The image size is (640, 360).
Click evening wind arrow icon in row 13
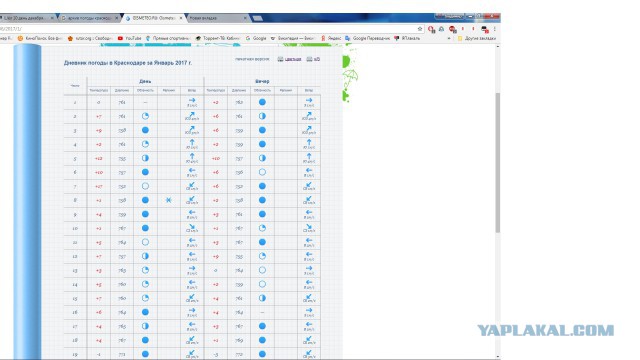click(309, 268)
